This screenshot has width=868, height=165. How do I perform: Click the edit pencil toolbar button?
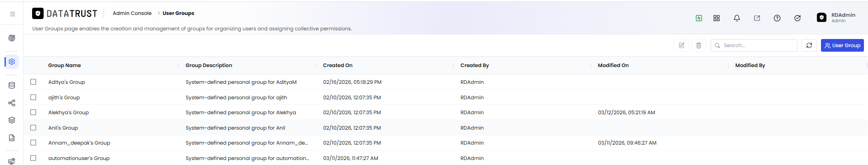pyautogui.click(x=681, y=45)
